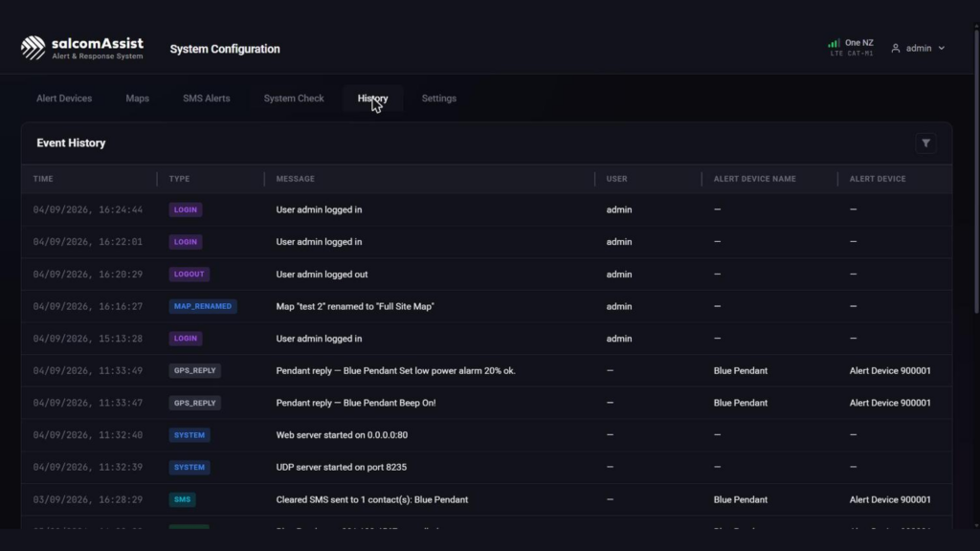
Task: Click timestamp 03/09/2026, 16:28:29
Action: coord(87,499)
